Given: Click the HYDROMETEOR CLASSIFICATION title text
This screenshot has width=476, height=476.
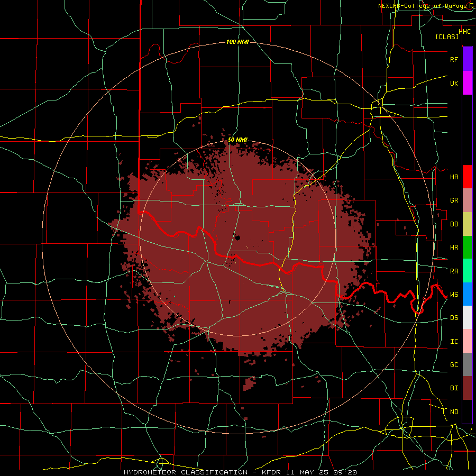Looking at the screenshot, I should [x=186, y=472].
